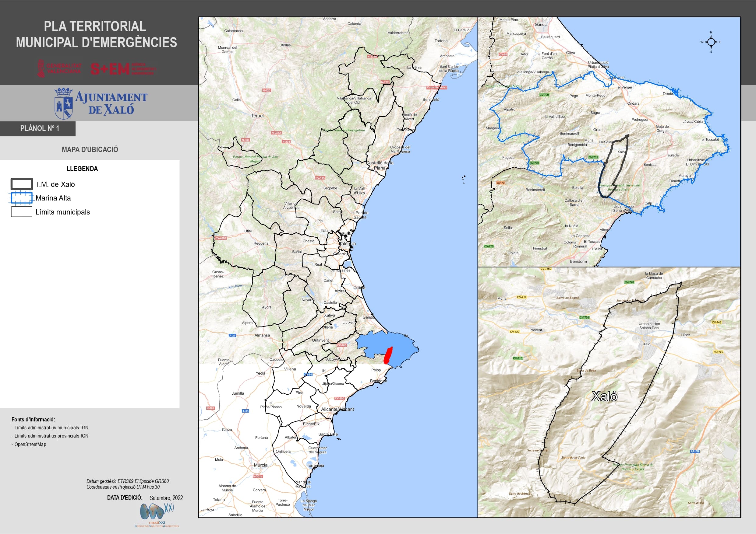
Task: Click the MAPA D'UBICACIÓ heading
Action: [x=90, y=150]
